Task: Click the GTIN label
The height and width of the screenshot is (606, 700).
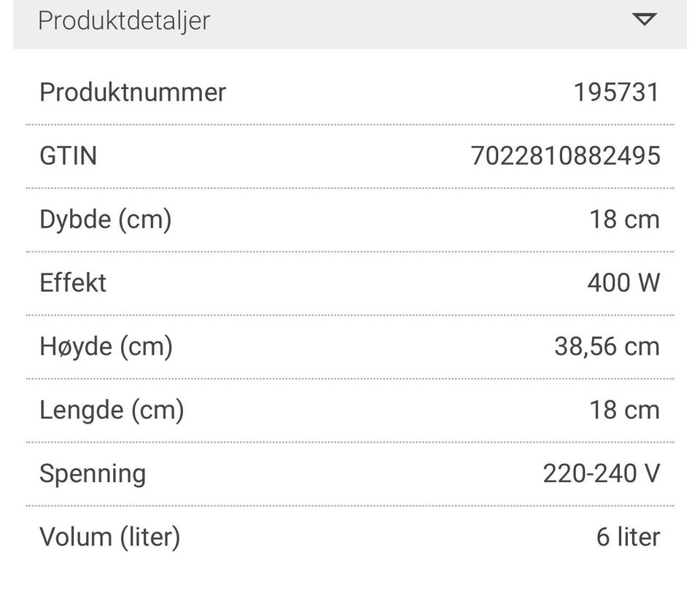Action: click(x=68, y=156)
